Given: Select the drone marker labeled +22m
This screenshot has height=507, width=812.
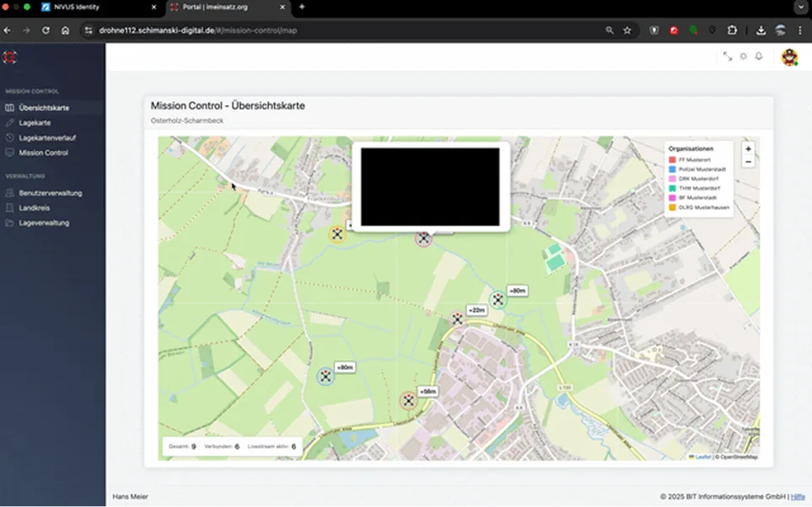Looking at the screenshot, I should pos(458,319).
